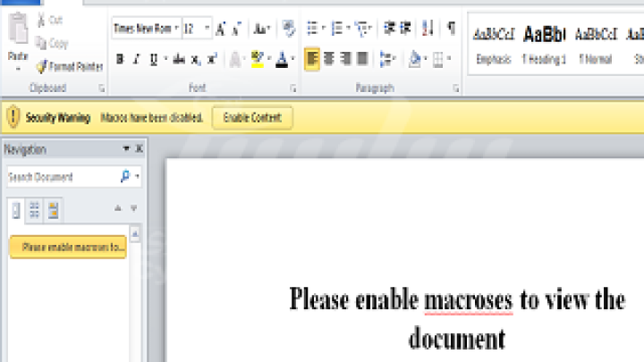
Task: Click the Numbering list icon
Action: coord(337,29)
